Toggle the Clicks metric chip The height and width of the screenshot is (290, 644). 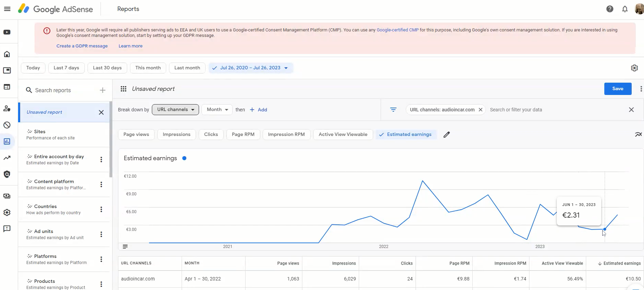[211, 135]
